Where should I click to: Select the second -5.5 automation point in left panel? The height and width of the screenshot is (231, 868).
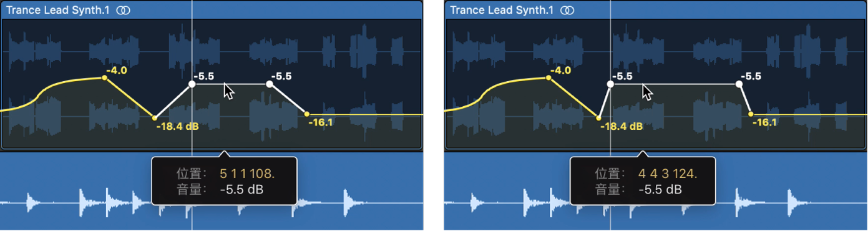[x=269, y=84]
